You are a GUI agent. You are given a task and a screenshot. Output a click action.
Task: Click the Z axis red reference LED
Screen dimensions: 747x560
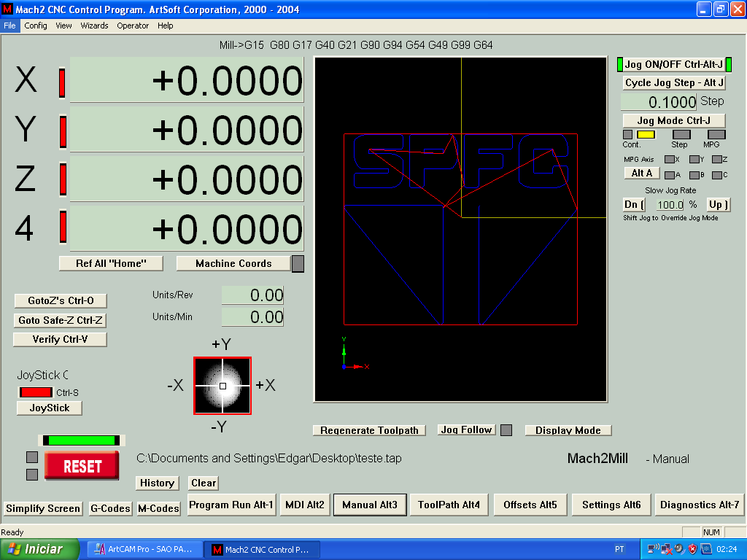[x=63, y=179]
